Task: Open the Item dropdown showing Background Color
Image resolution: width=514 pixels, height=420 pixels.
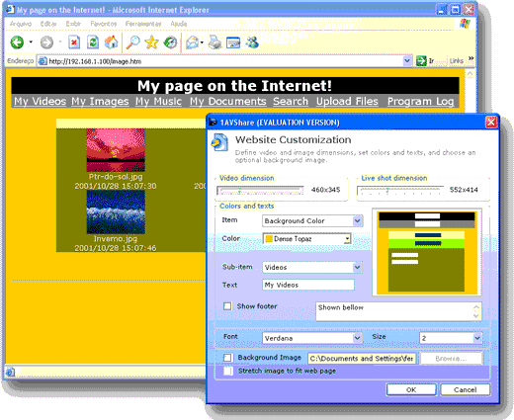Action: (x=358, y=220)
